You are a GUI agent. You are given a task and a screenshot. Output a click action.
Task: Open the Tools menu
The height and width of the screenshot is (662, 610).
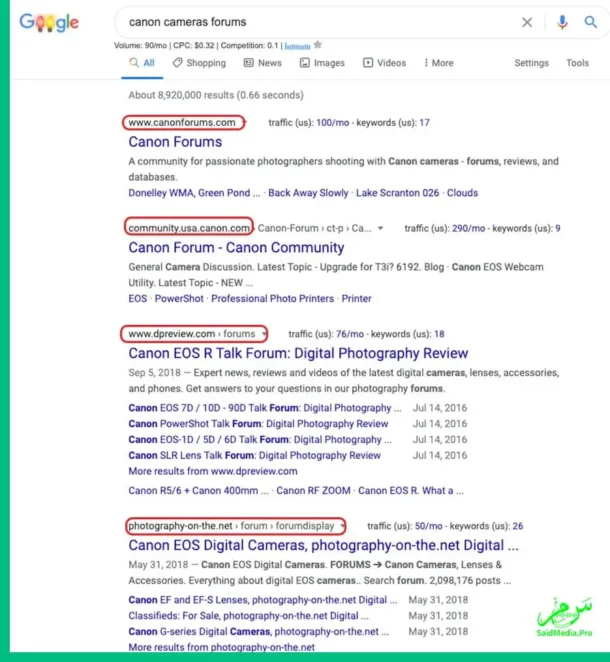click(577, 63)
